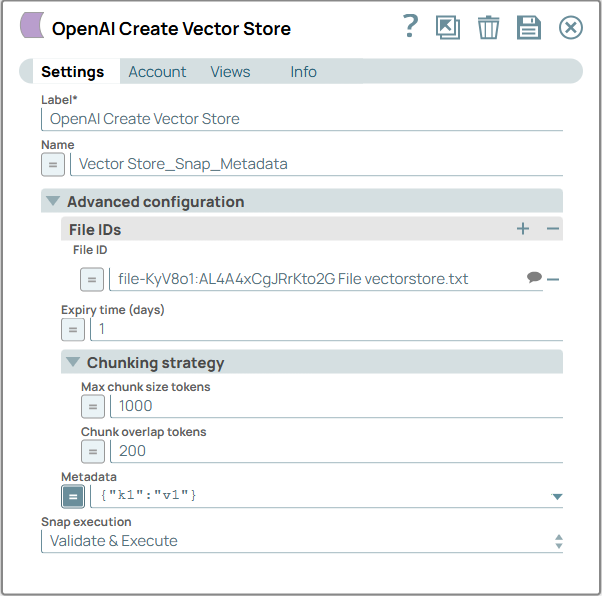Toggle expression for Chunk overlap tokens

(93, 452)
